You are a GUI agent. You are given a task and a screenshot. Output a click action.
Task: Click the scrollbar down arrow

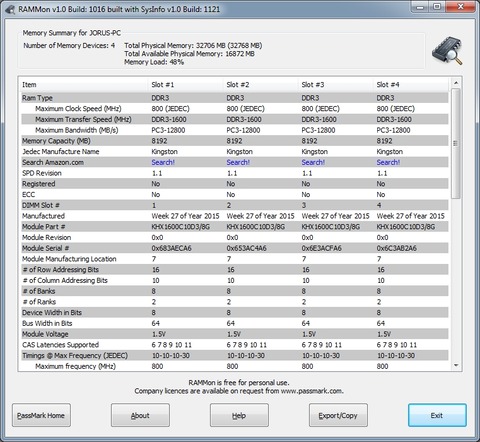pos(456,366)
